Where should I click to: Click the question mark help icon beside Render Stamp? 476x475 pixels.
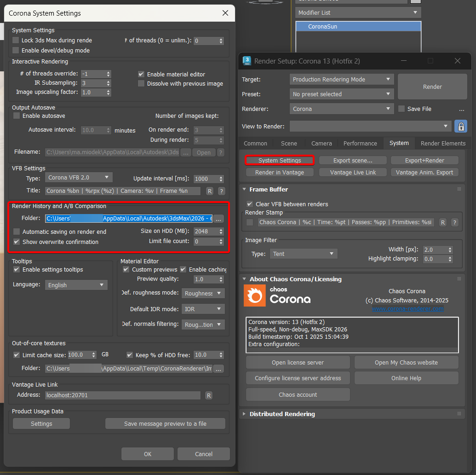click(454, 222)
